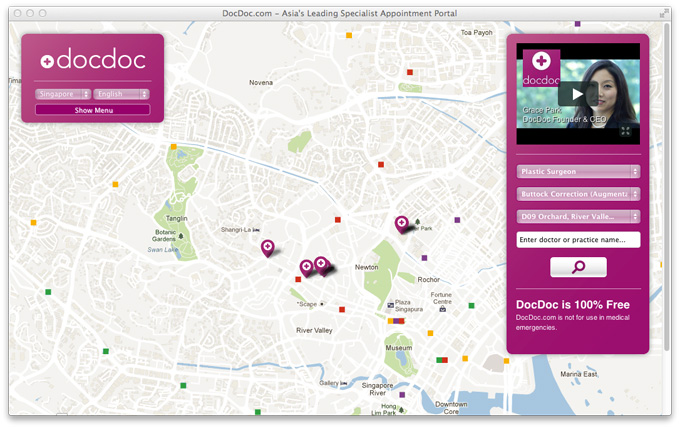Click the DocDoc is 100% Free heading
Viewport: 680px width, 428px height.
[x=572, y=305]
